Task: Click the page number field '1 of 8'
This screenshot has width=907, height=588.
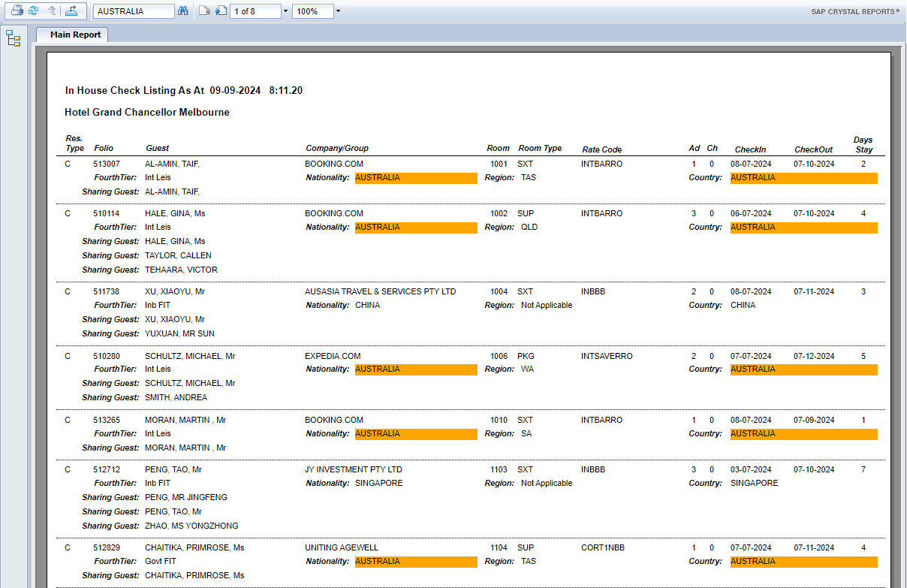Action: point(256,11)
